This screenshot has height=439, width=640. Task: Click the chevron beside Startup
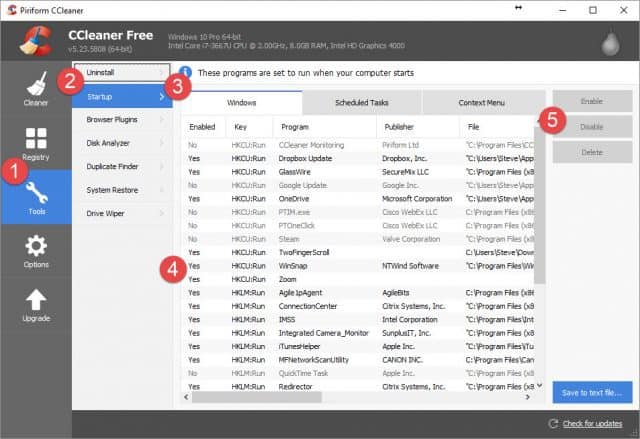click(162, 97)
